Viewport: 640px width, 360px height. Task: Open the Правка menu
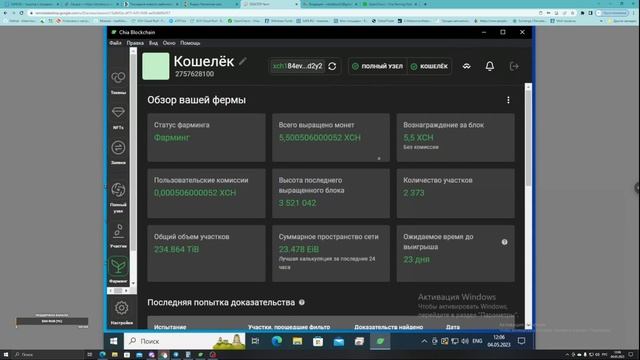pyautogui.click(x=135, y=43)
